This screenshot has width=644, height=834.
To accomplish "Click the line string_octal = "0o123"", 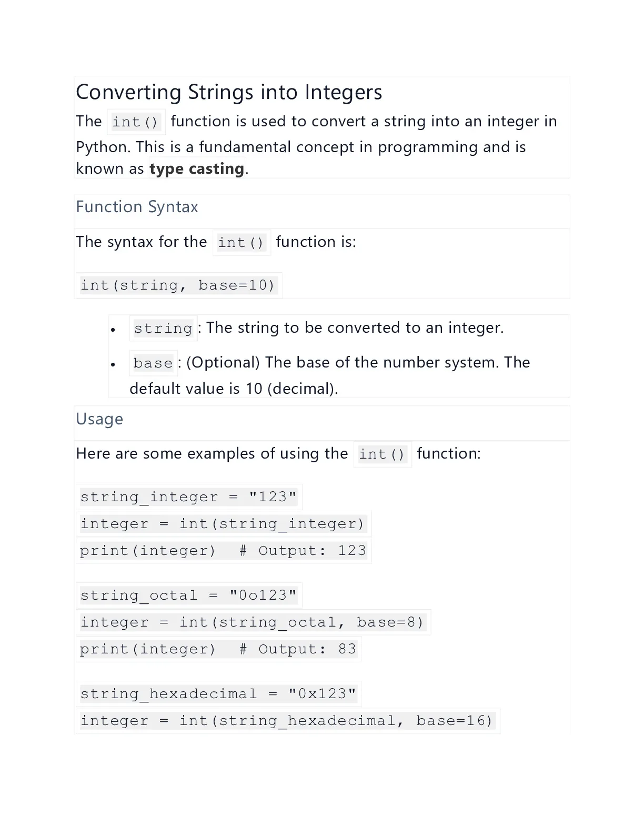I will coord(189,595).
